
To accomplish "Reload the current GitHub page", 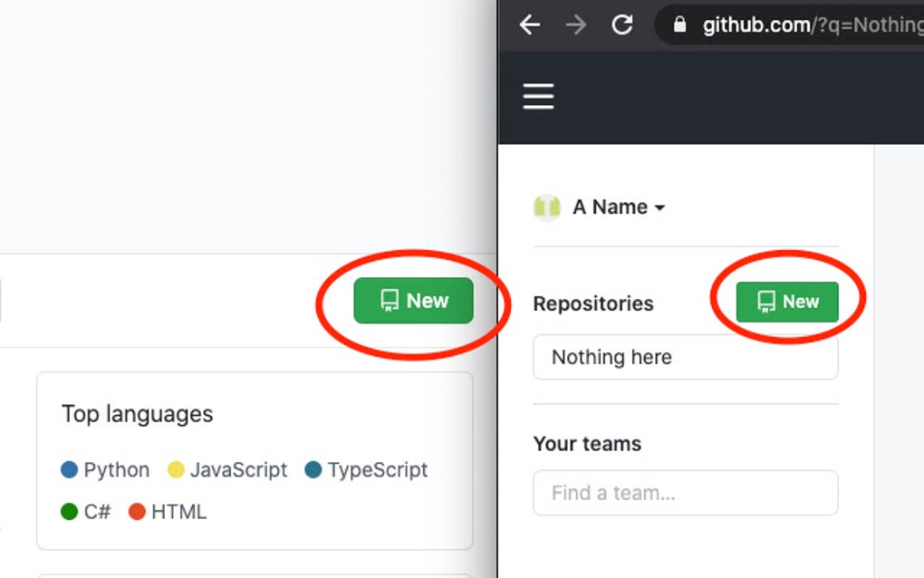I will point(622,24).
